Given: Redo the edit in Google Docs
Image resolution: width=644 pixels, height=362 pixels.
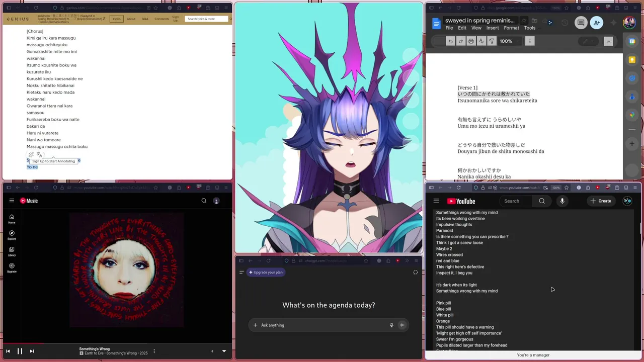Looking at the screenshot, I should (460, 41).
